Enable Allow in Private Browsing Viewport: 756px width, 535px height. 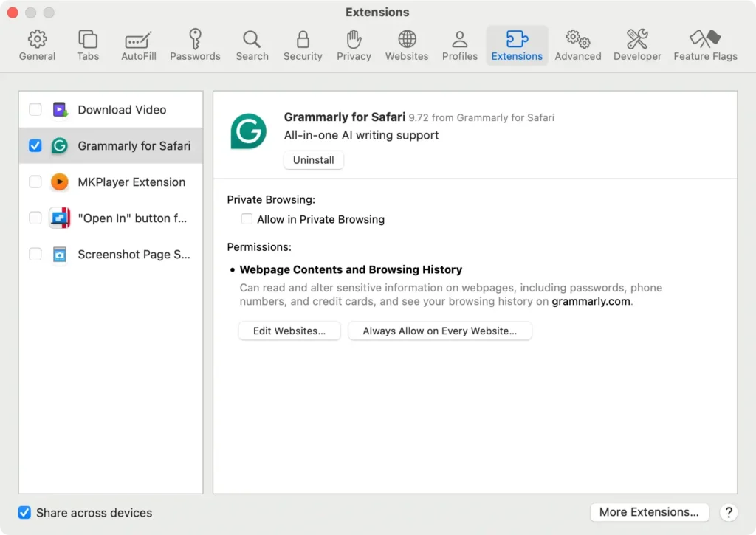246,219
